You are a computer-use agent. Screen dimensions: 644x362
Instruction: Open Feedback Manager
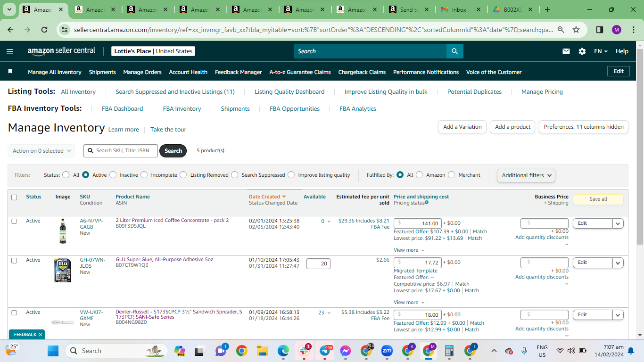[239, 72]
